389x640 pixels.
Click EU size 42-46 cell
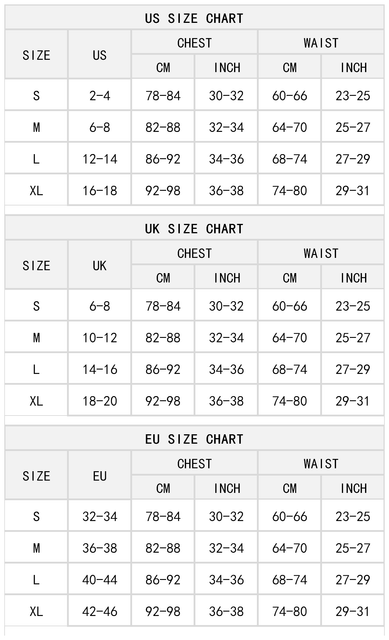pos(100,611)
